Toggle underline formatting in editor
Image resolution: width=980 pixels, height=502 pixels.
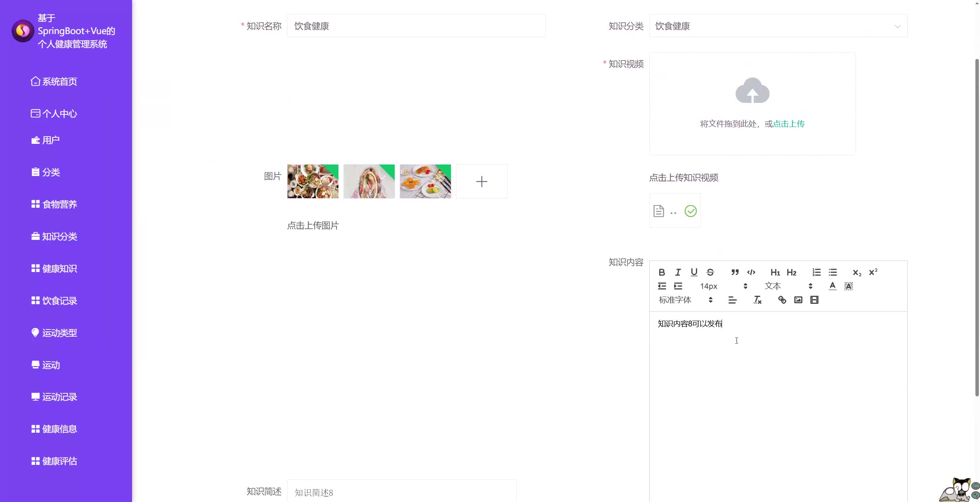tap(694, 272)
